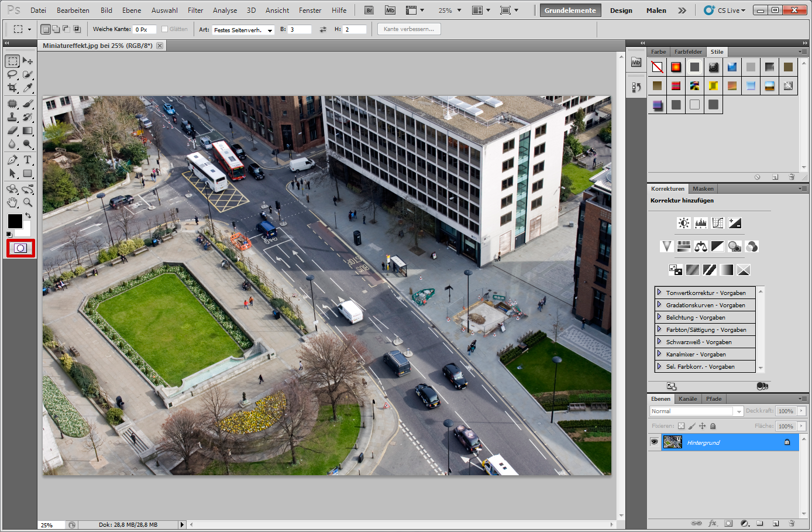Switch to the Design workspace
The width and height of the screenshot is (812, 532).
click(x=621, y=11)
